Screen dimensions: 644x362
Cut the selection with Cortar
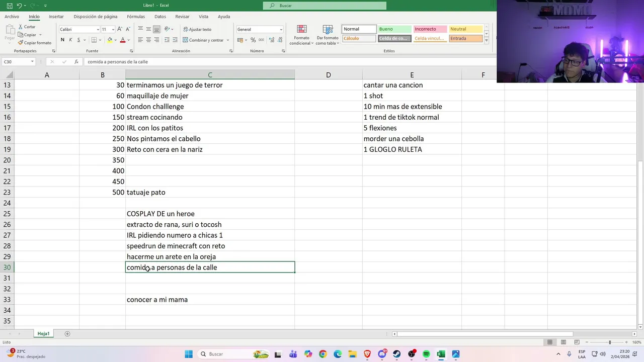pos(27,27)
